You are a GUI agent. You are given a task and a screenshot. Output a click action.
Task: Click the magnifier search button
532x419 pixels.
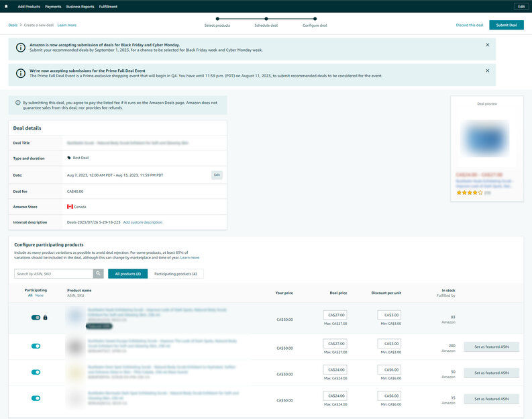98,274
